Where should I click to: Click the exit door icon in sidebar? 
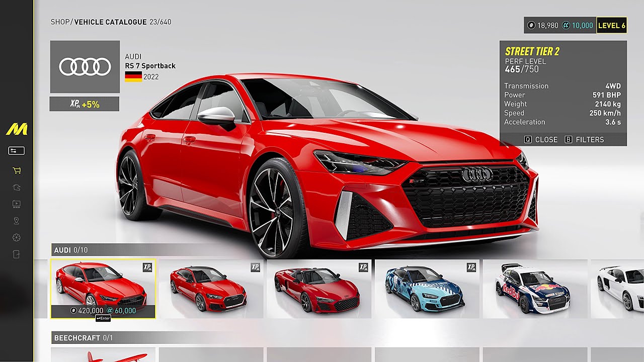pos(17,254)
